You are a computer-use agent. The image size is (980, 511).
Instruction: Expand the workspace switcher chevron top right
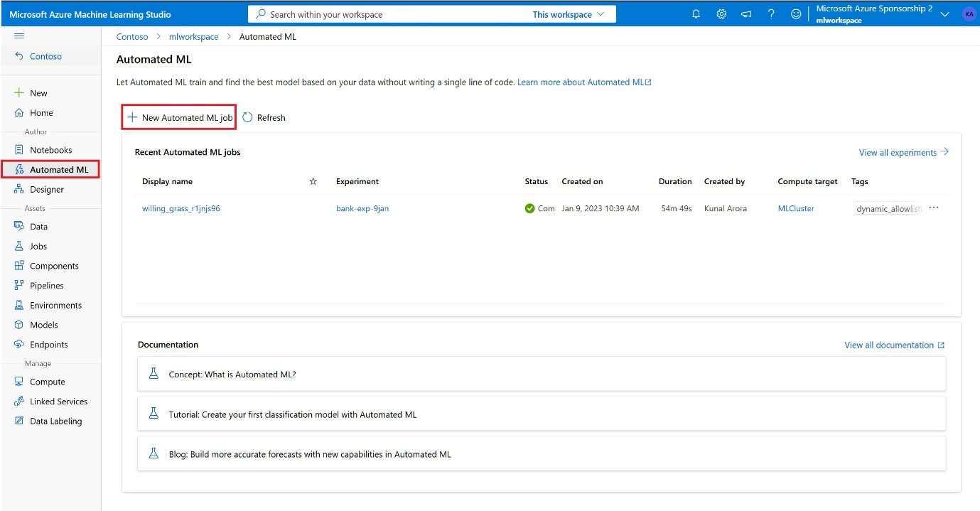coord(945,14)
